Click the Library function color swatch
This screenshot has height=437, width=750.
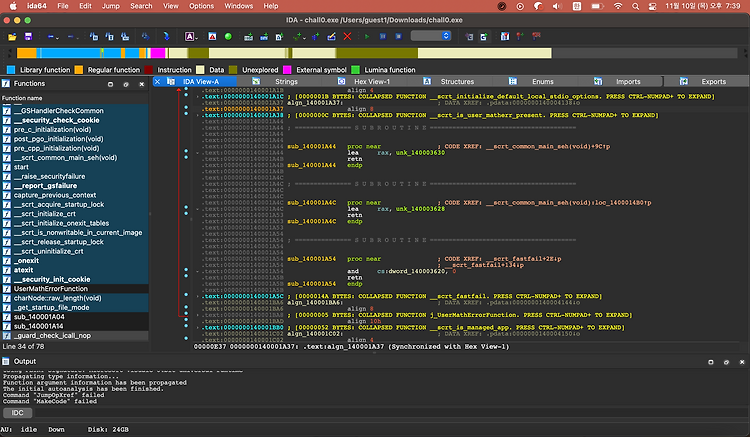[x=11, y=70]
